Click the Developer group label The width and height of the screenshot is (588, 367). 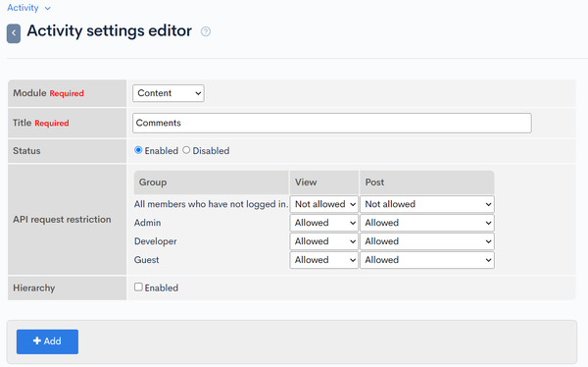155,241
